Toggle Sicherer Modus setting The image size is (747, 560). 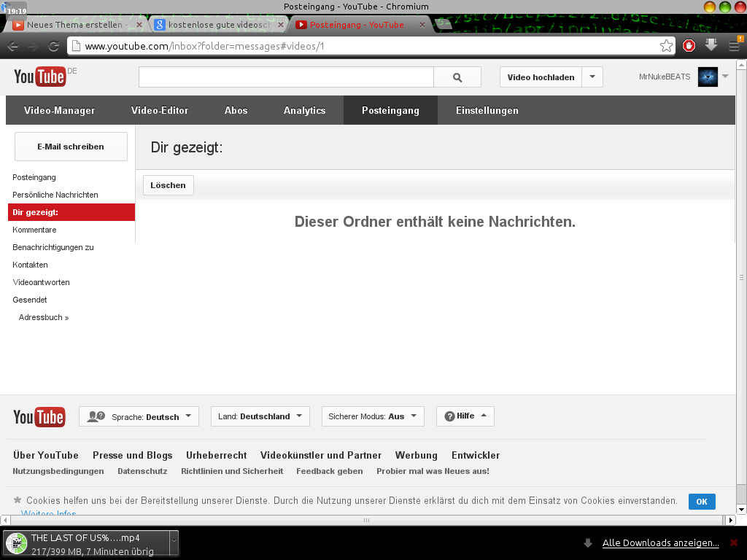point(372,416)
